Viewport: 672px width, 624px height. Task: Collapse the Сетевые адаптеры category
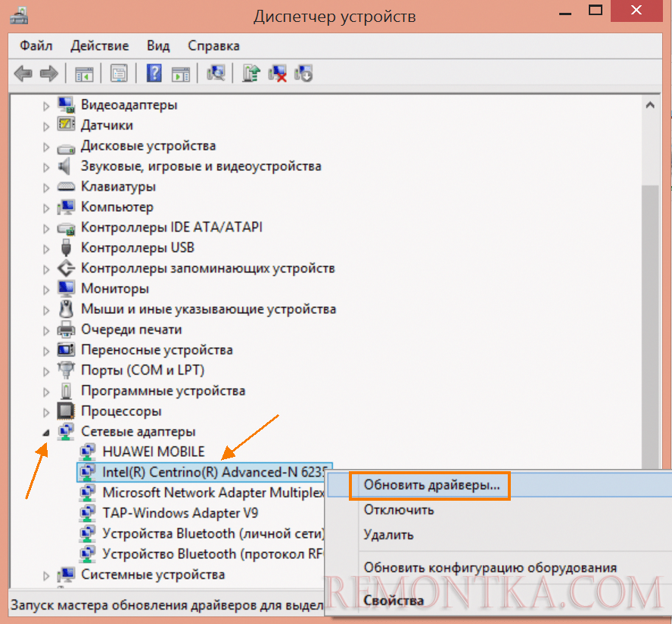[46, 432]
